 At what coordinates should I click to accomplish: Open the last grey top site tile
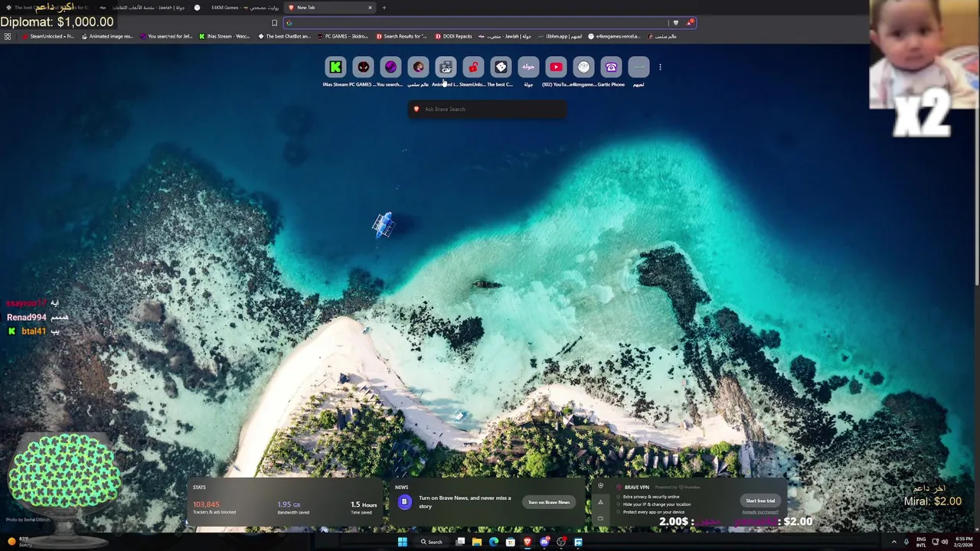[x=639, y=67]
